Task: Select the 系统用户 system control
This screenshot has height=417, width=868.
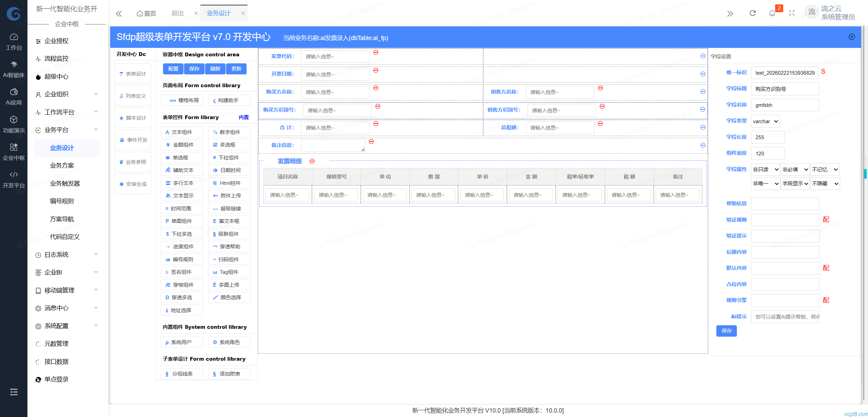Action: (x=181, y=342)
